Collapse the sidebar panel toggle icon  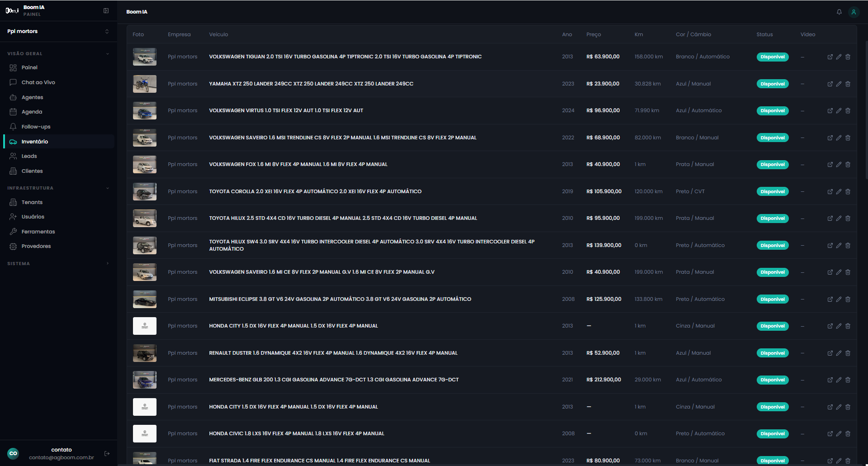point(106,11)
